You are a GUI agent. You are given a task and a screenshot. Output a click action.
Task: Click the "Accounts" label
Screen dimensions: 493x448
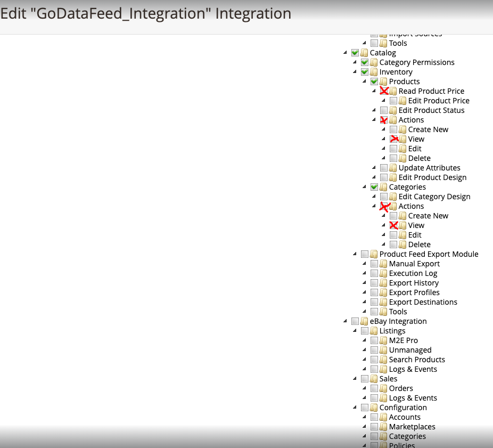click(405, 417)
